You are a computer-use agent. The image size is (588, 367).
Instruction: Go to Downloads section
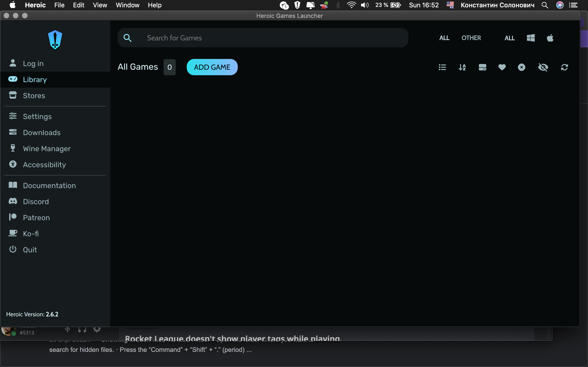[x=42, y=133]
